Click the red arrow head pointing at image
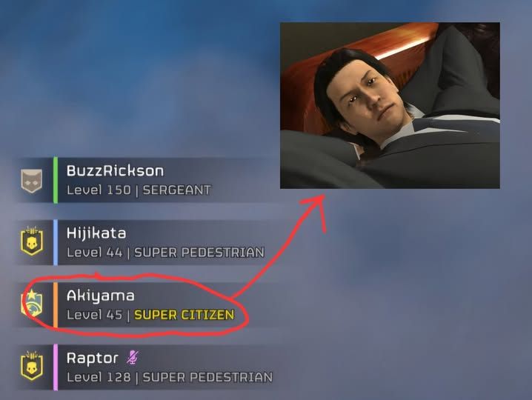 click(x=316, y=209)
